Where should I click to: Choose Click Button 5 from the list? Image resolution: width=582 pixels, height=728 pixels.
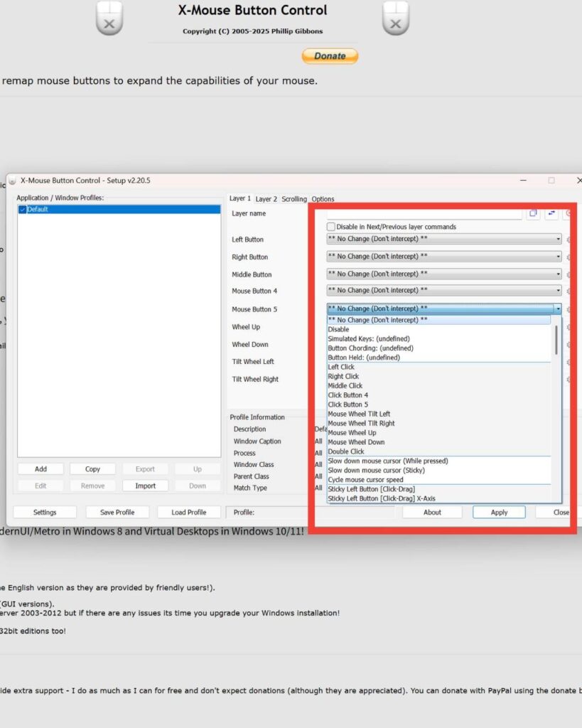click(438, 405)
